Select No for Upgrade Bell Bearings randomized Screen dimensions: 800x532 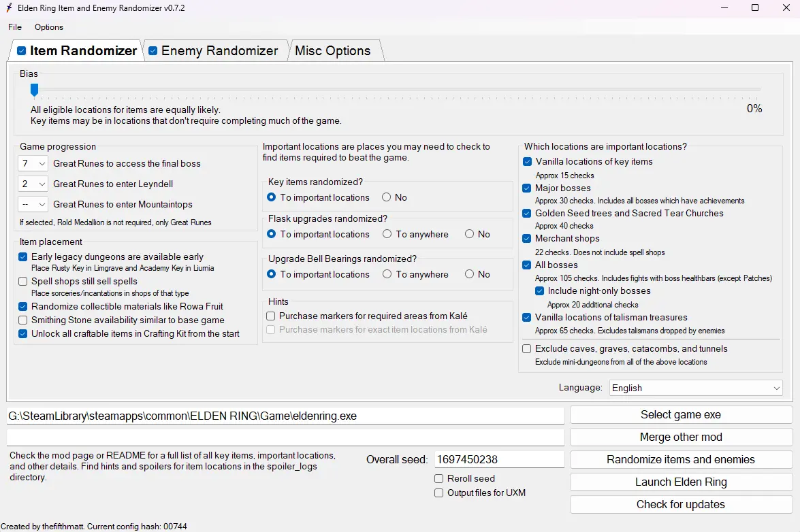(469, 274)
